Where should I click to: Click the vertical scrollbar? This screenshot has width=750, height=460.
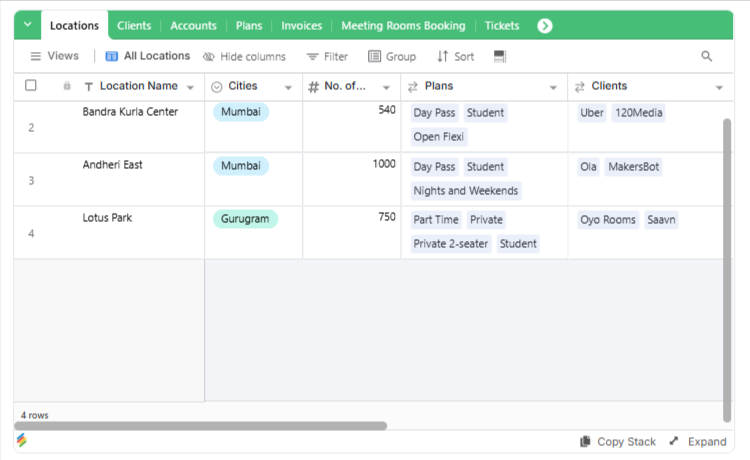727,270
